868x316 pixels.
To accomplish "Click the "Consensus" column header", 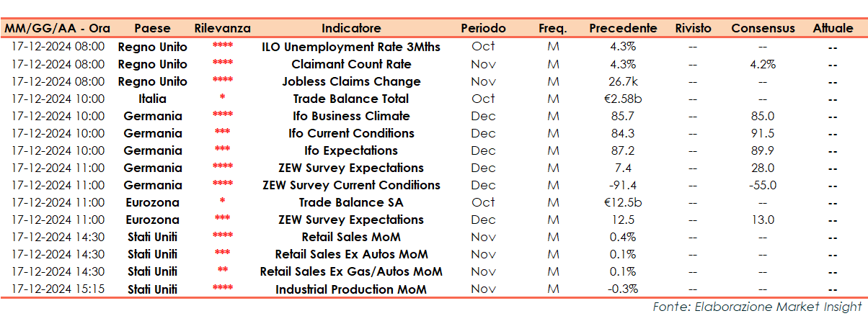I will 763,28.
